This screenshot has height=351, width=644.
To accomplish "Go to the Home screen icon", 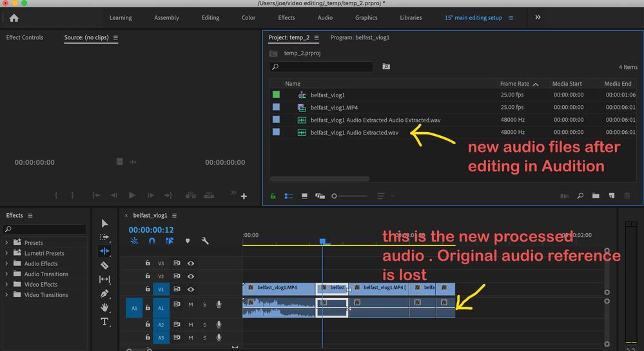I will coord(14,18).
